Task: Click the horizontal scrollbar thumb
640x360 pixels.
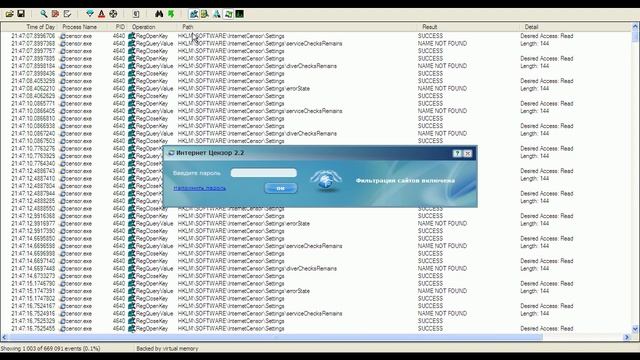Action: coord(276,337)
